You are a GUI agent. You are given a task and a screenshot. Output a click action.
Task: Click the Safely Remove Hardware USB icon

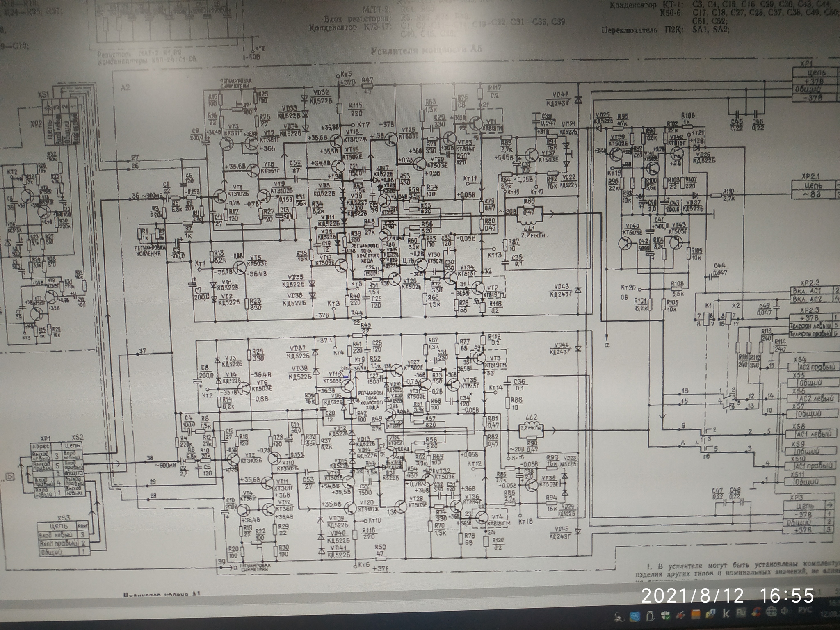[x=650, y=616]
